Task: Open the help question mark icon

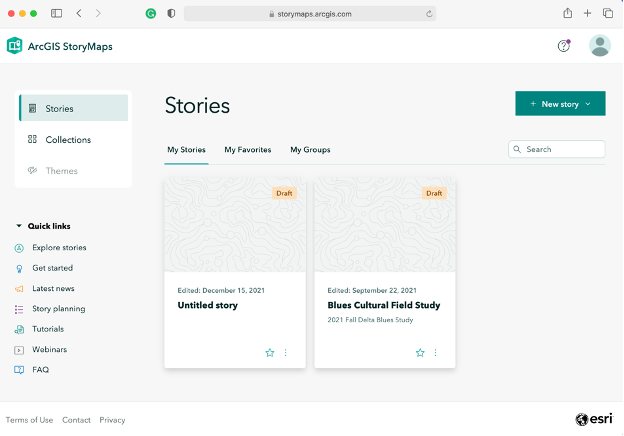Action: pos(564,46)
